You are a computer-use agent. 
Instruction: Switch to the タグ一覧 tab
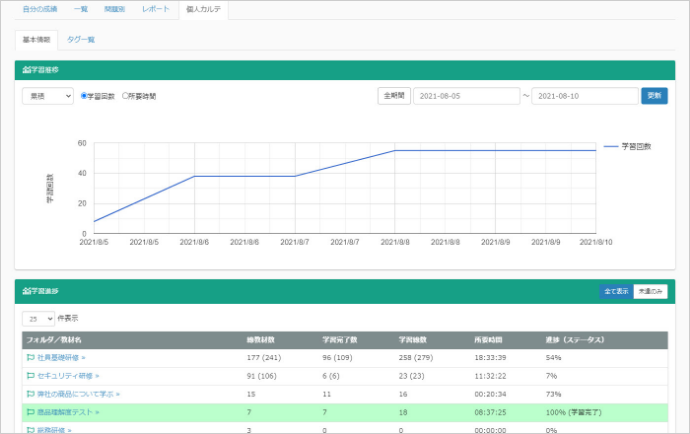coord(81,38)
